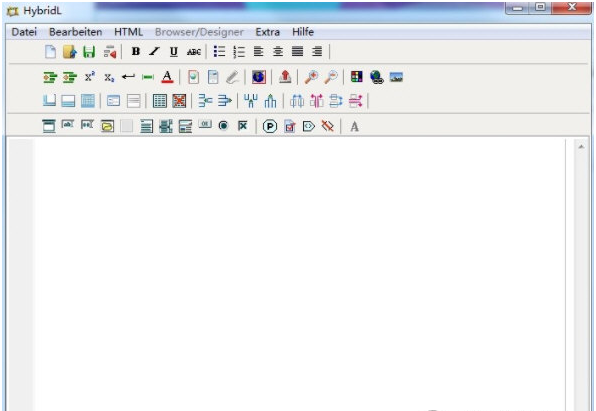Toggle bold formatting
Image resolution: width=596 pixels, height=411 pixels.
[135, 51]
